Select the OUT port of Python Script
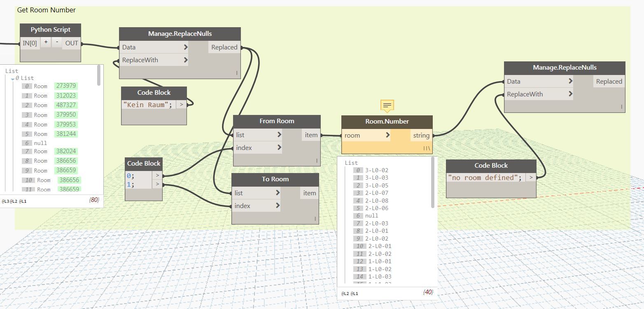 click(71, 42)
